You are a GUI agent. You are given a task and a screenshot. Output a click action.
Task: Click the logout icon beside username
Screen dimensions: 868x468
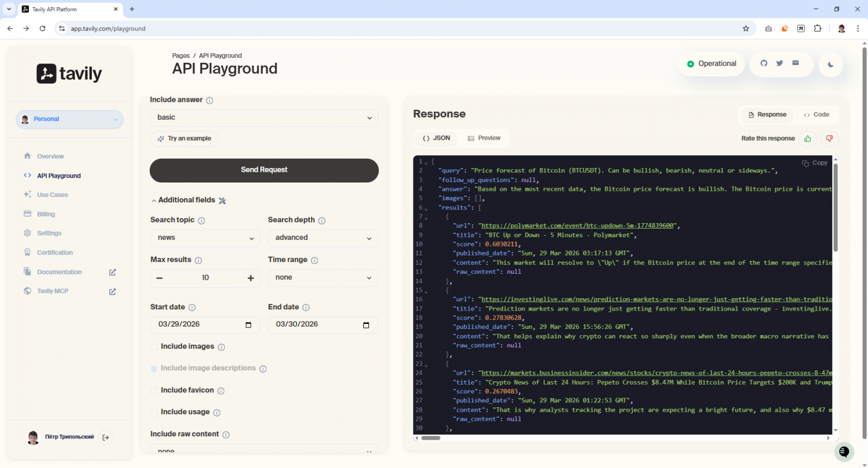pos(106,437)
